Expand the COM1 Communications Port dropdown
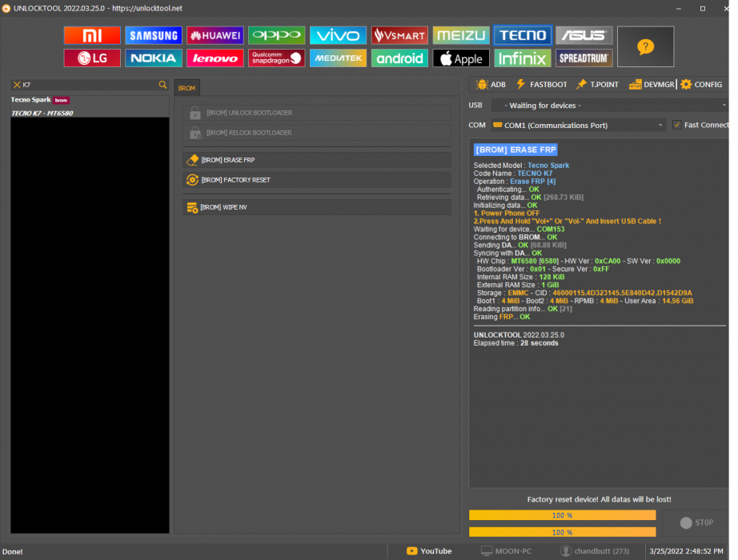 pos(579,125)
